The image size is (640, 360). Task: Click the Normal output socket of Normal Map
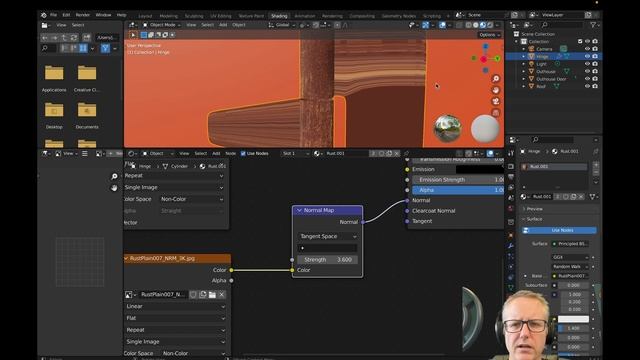[363, 222]
